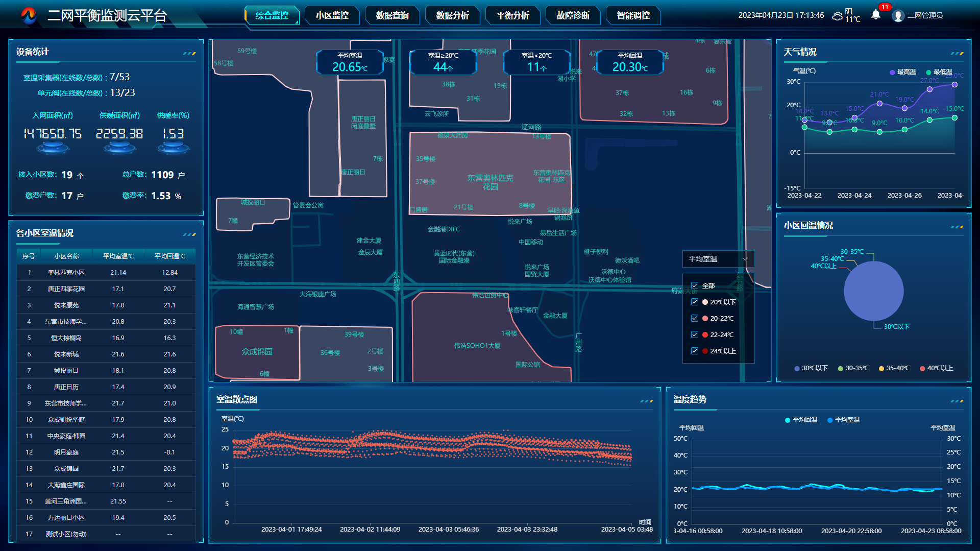980x551 pixels.
Task: Toggle the 20-22℃ checkbox
Action: pyautogui.click(x=695, y=318)
